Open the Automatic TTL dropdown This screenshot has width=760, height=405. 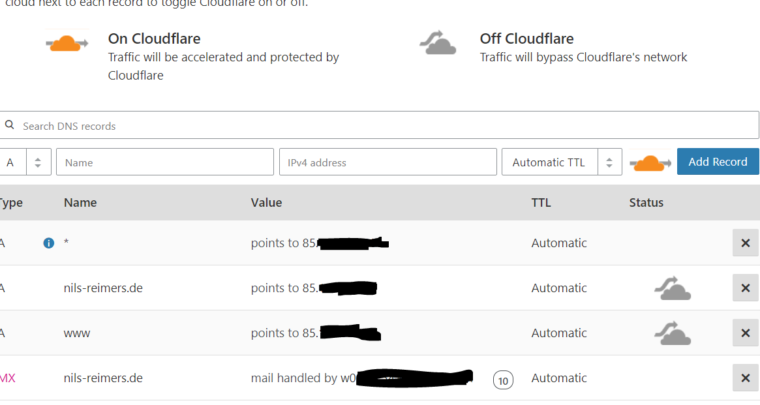pyautogui.click(x=562, y=162)
